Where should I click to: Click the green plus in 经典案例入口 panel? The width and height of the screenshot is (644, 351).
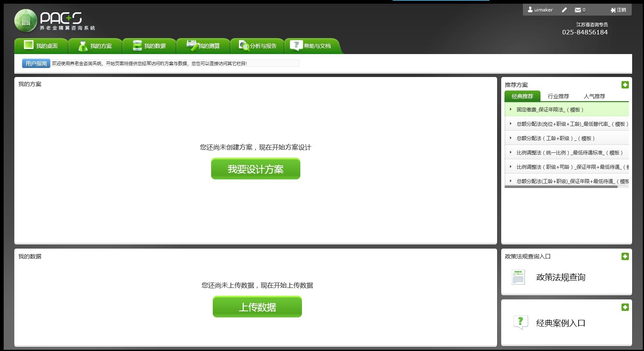pyautogui.click(x=625, y=307)
